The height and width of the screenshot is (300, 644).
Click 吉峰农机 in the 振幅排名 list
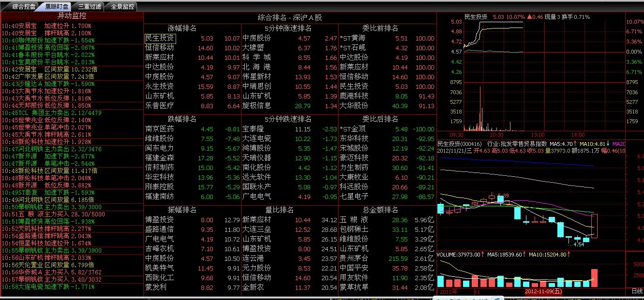click(160, 249)
